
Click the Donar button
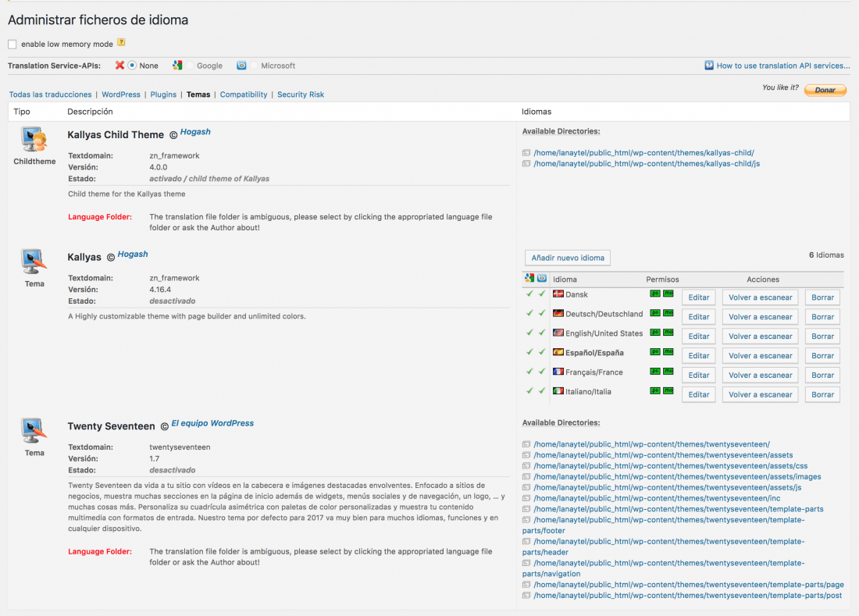[x=825, y=90]
